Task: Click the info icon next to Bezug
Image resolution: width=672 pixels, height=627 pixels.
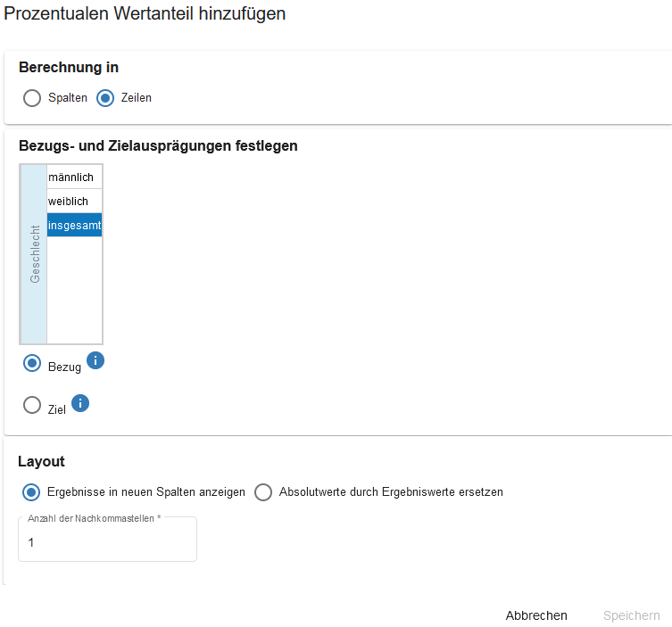Action: [96, 360]
